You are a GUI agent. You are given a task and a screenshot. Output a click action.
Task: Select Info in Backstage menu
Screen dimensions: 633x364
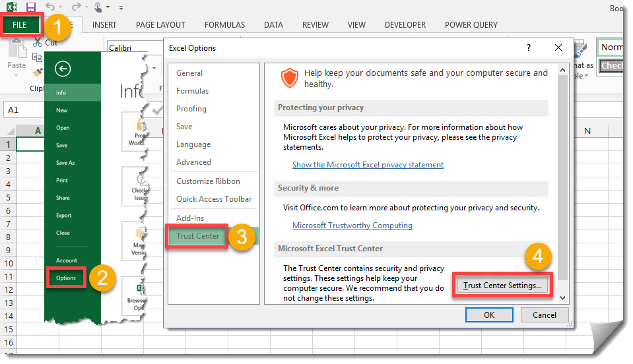pos(73,93)
